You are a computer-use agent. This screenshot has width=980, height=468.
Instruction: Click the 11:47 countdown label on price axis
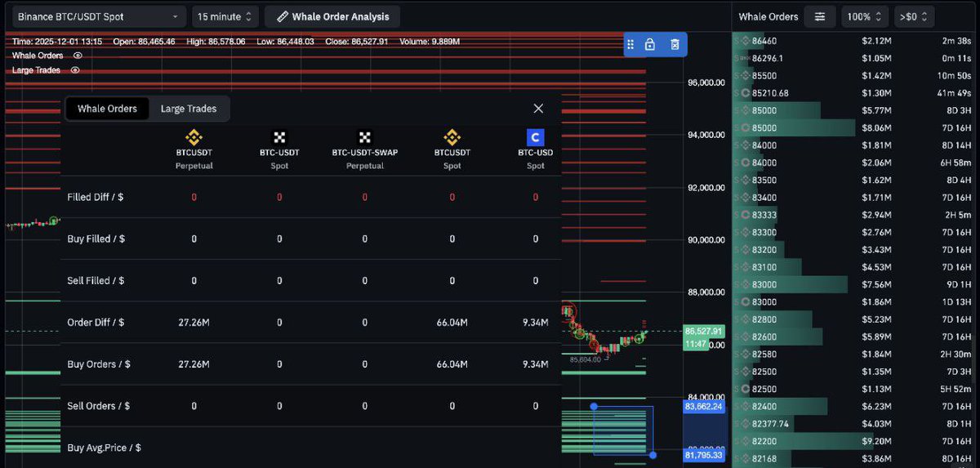coord(695,345)
